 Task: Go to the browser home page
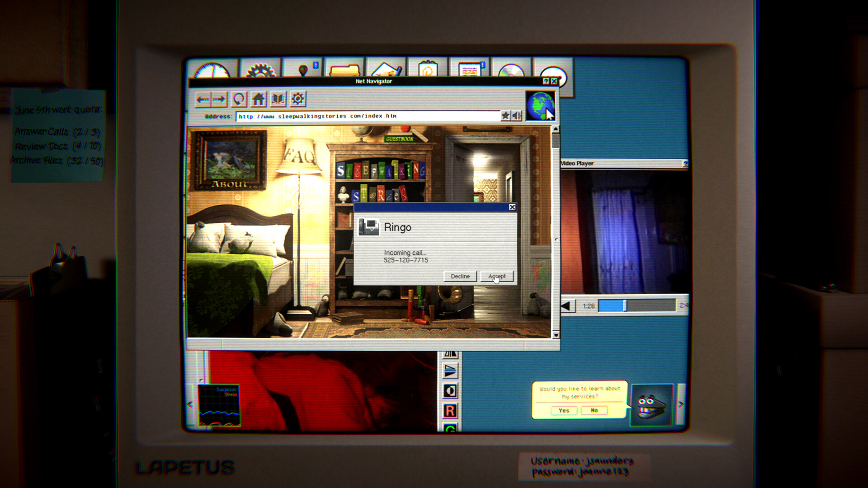259,99
